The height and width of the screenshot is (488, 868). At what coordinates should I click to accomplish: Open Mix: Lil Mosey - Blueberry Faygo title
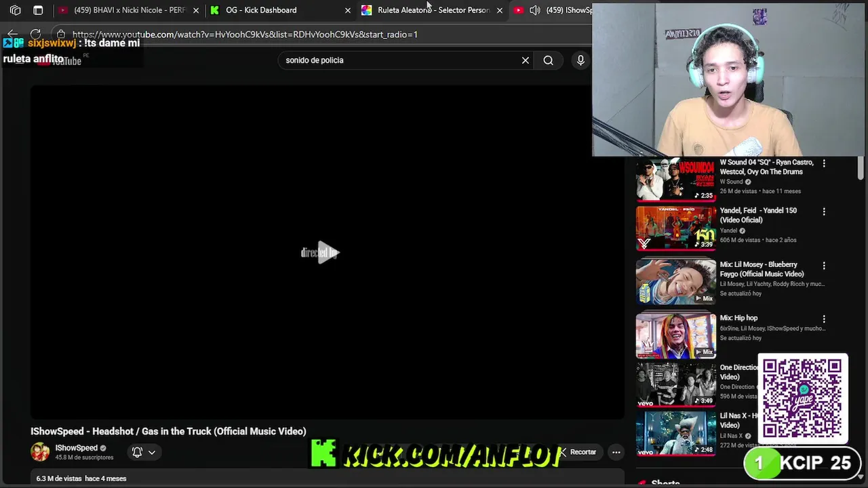762,269
